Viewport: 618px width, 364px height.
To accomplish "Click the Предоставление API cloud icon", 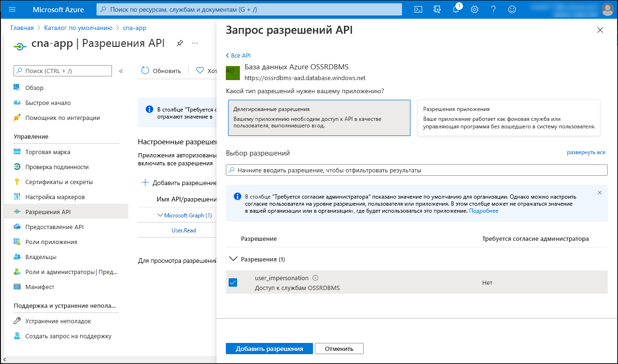I will pyautogui.click(x=17, y=227).
